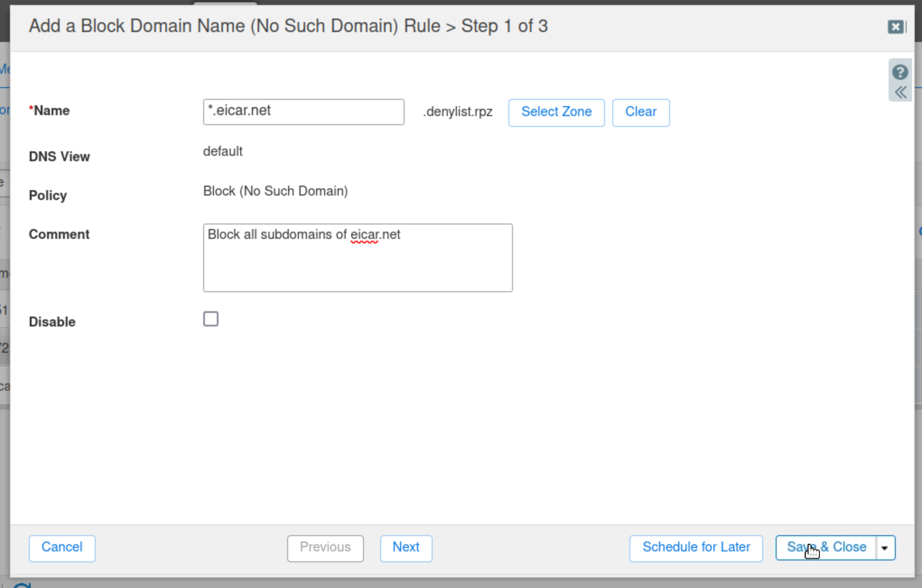Click the Disable label text
This screenshot has height=588, width=922.
pyautogui.click(x=52, y=322)
